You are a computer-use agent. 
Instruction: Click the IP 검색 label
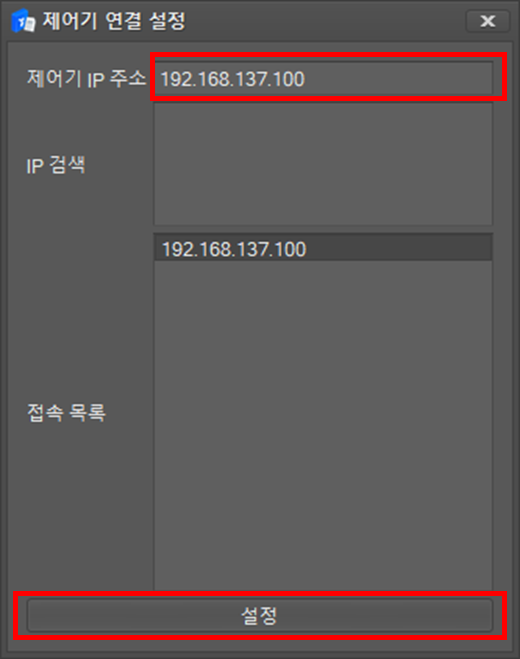(x=55, y=165)
